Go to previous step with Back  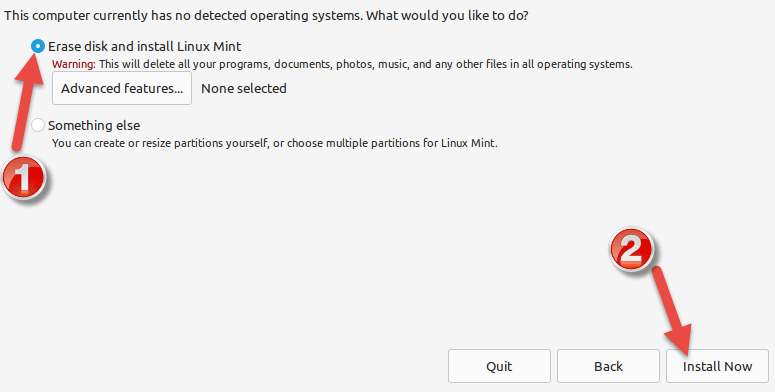point(608,366)
